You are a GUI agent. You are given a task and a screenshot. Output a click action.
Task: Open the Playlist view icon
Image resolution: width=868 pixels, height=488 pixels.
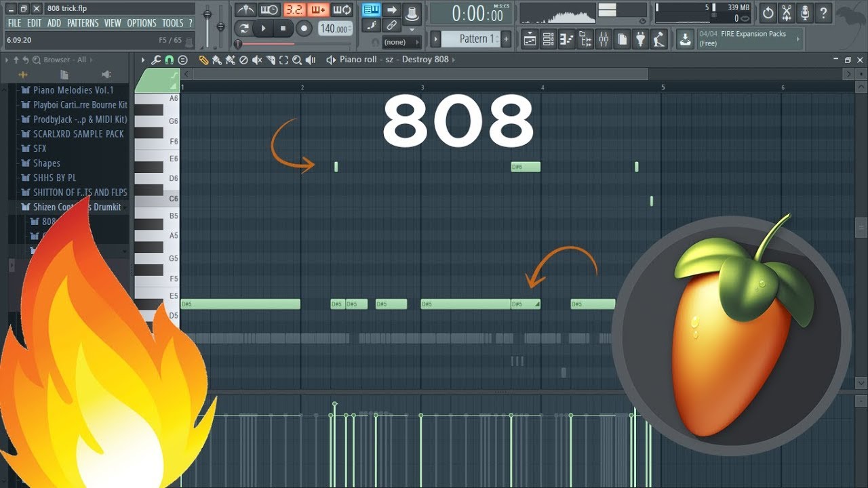pos(530,39)
